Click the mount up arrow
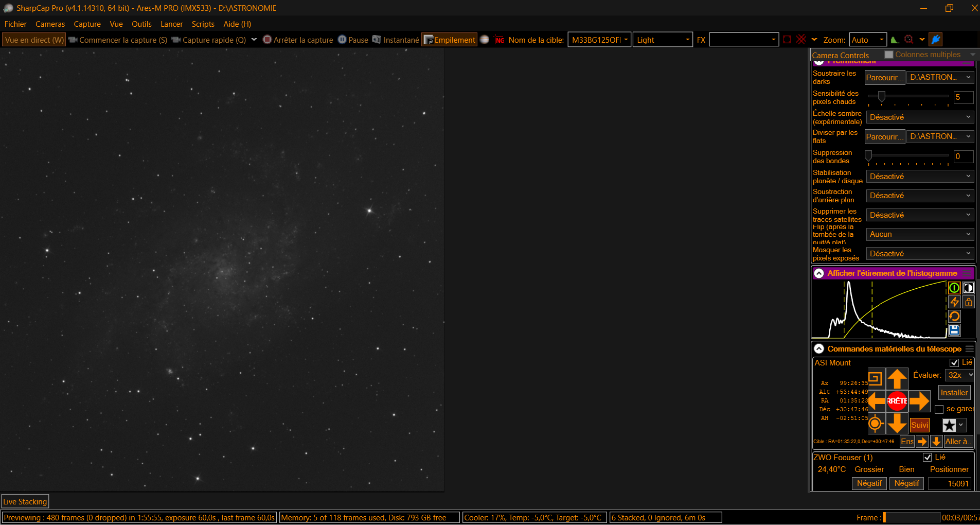Viewport: 980px width, 525px height. pos(897,379)
